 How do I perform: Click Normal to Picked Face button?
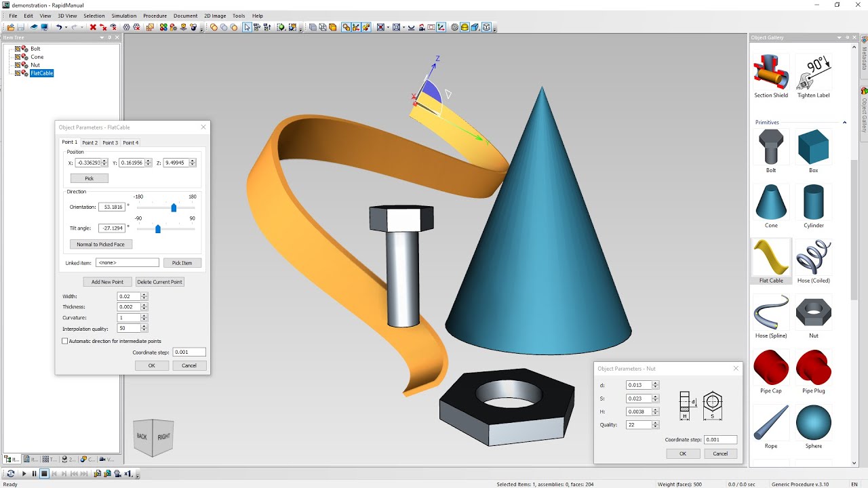100,244
